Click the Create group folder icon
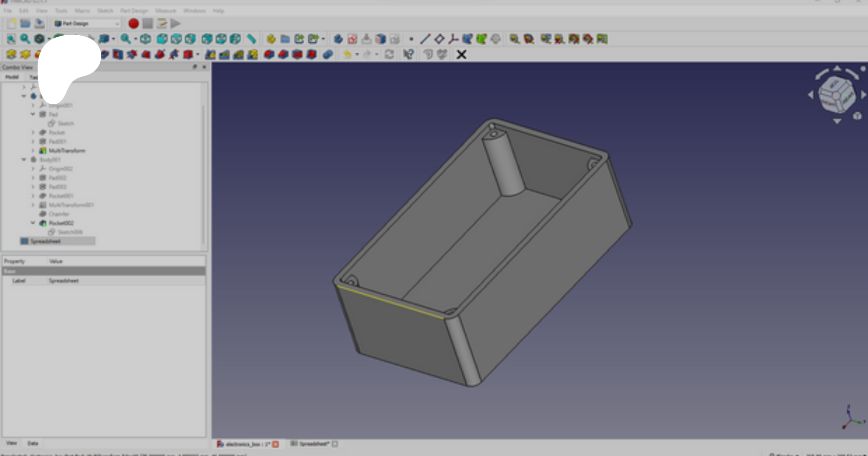 (285, 39)
